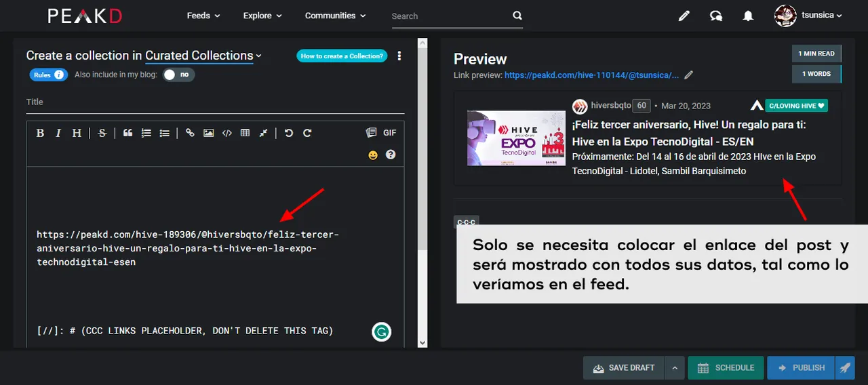This screenshot has width=868, height=385.
Task: Toggle Also include in my blog switch
Action: (178, 75)
